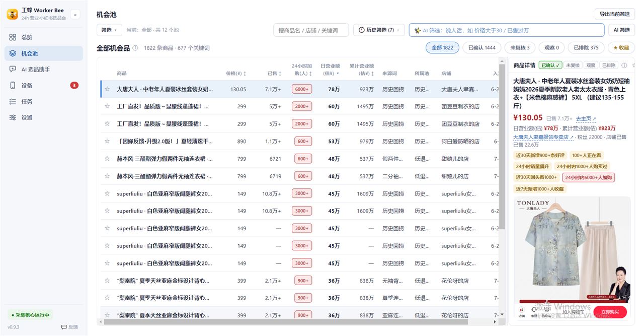644x336 pixels.
Task: Switch to the 观察 0 tab
Action: click(551, 48)
